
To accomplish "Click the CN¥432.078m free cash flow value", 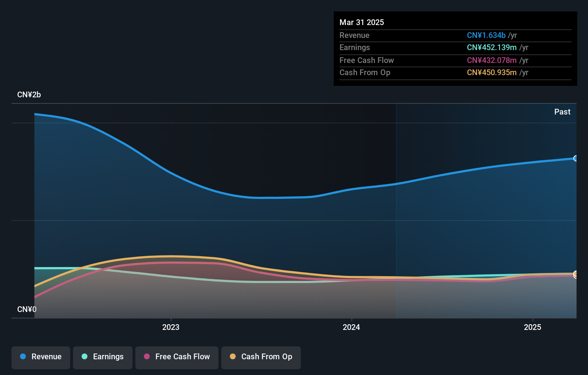I will (492, 60).
